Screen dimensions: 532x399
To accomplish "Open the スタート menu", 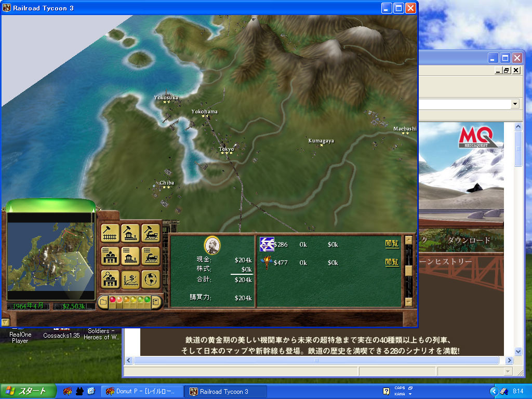I will [28, 391].
